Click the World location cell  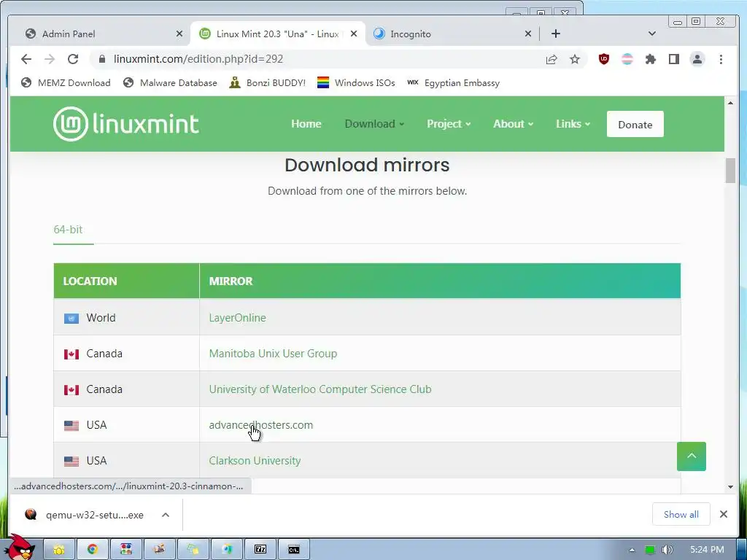126,318
